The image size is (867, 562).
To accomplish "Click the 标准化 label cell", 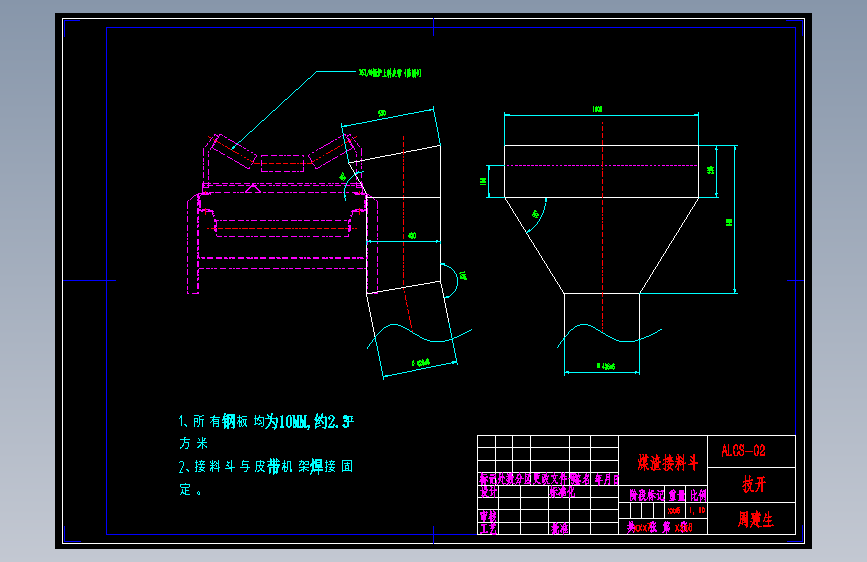I will tap(562, 491).
